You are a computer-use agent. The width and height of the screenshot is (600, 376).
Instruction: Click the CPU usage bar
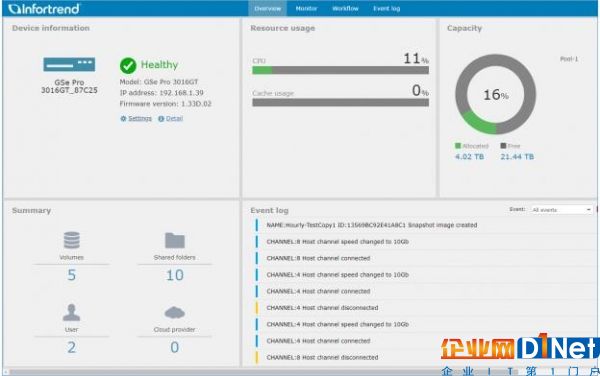click(x=341, y=70)
